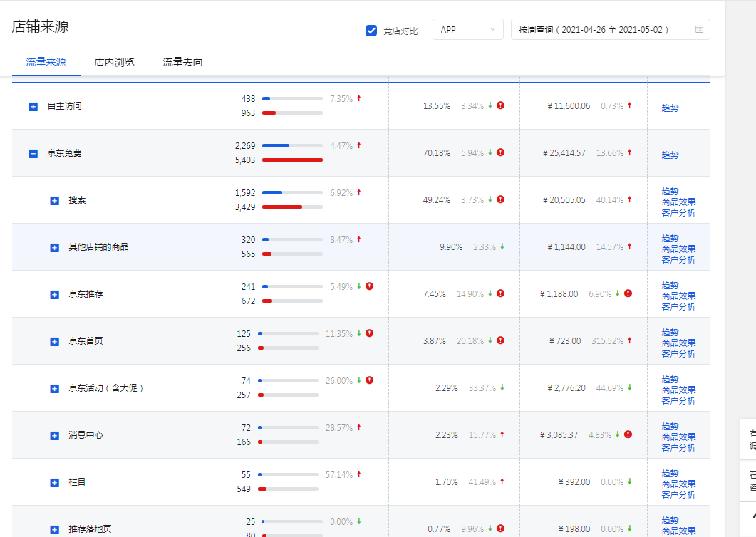Viewport: 756px width, 537px height.
Task: Expand the 京东首页 row
Action: [x=54, y=342]
